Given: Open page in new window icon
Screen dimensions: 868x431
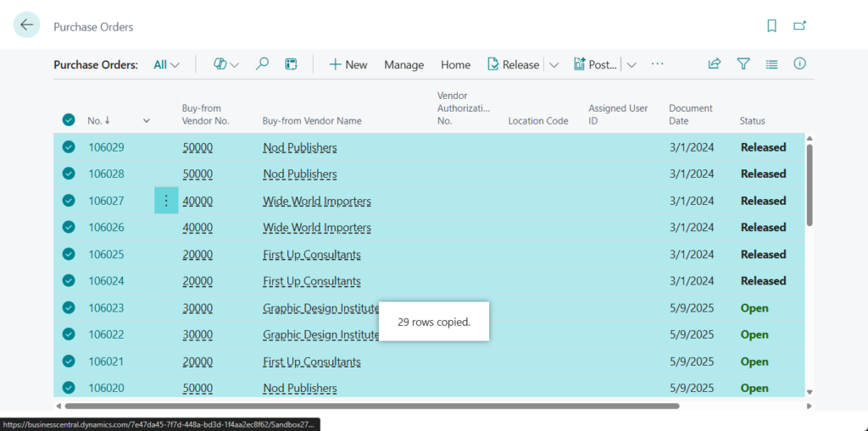Looking at the screenshot, I should tap(799, 26).
